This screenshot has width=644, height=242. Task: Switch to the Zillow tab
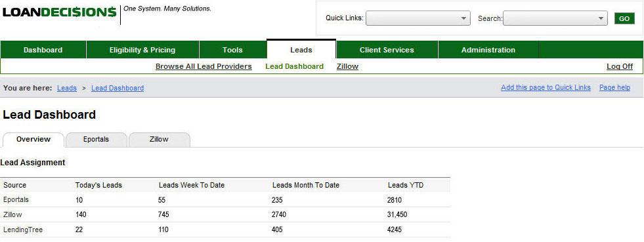point(159,140)
